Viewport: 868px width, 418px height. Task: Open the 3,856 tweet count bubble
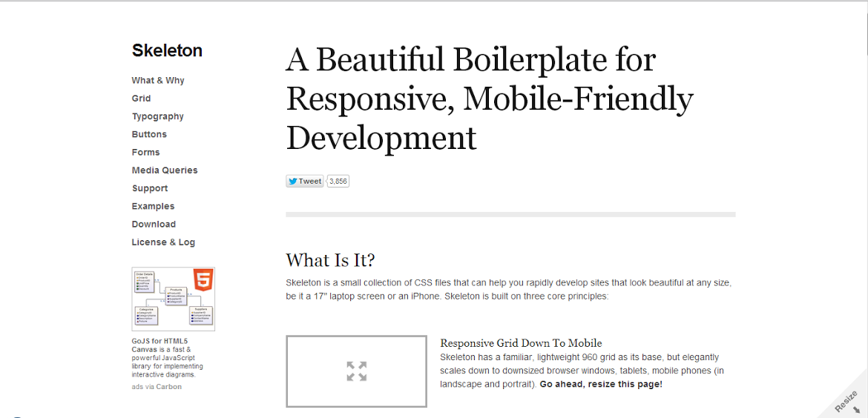point(338,181)
